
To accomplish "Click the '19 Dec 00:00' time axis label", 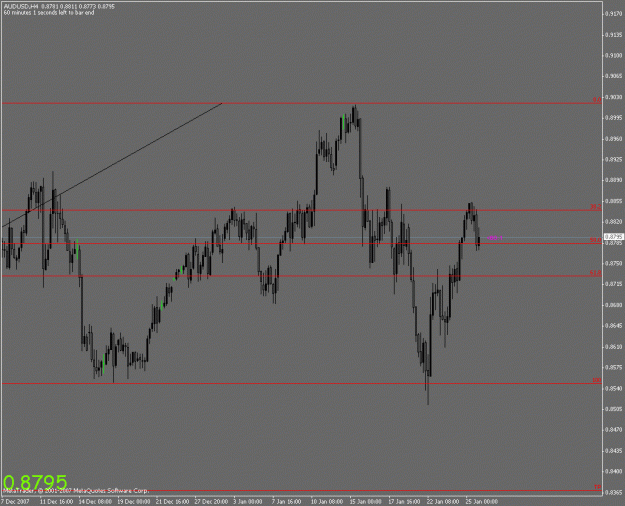I will pyautogui.click(x=134, y=501).
